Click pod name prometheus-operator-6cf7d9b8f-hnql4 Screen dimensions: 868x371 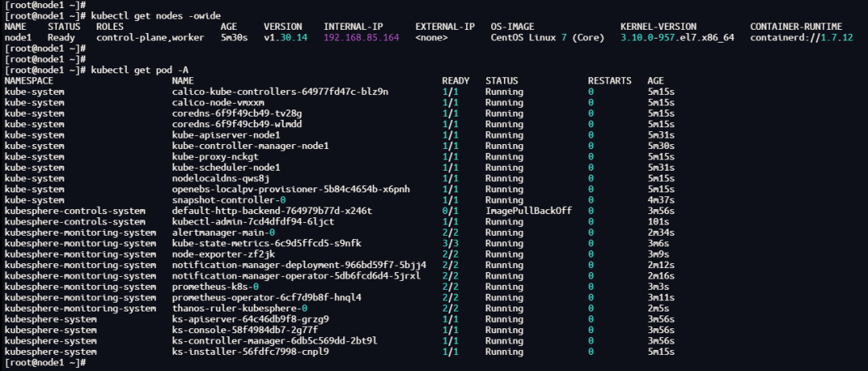(x=267, y=297)
